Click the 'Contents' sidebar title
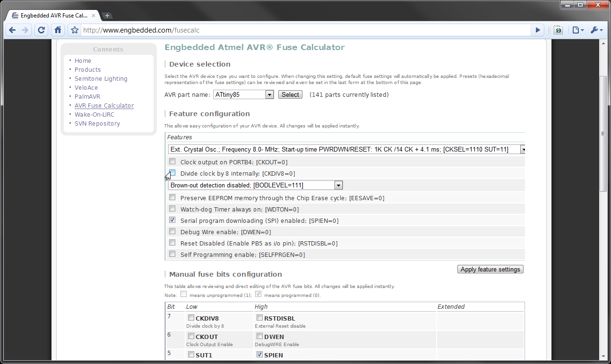The height and width of the screenshot is (364, 611). 108,50
